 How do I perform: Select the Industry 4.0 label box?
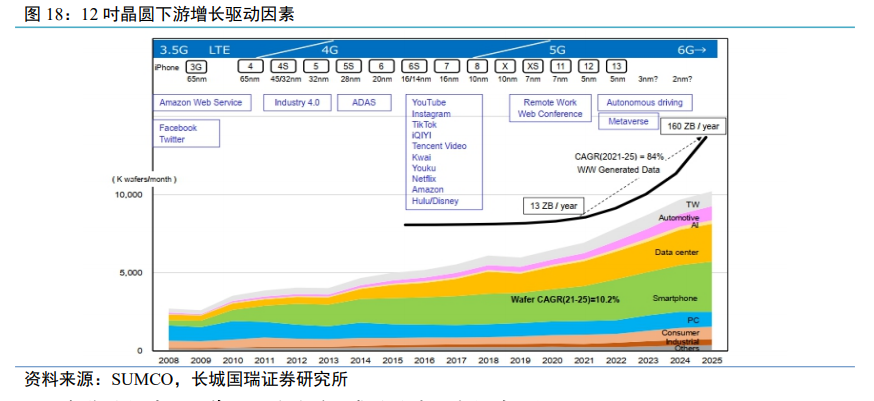click(296, 103)
